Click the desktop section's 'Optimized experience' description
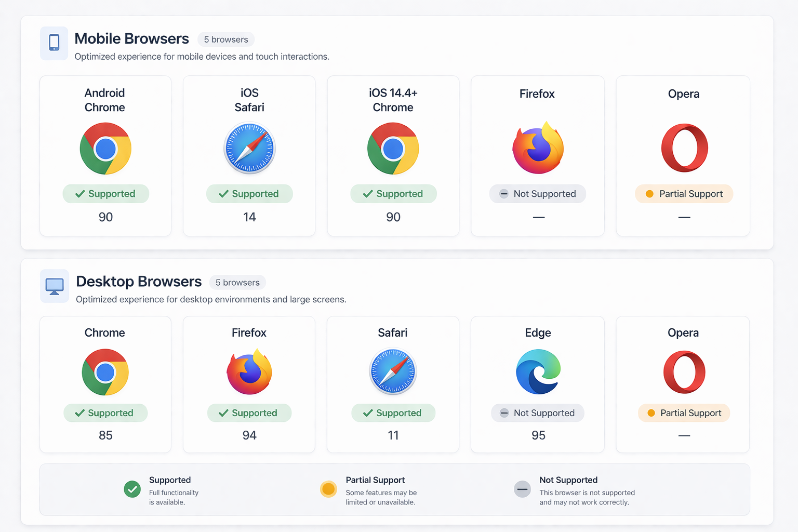The width and height of the screenshot is (798, 532). [211, 300]
